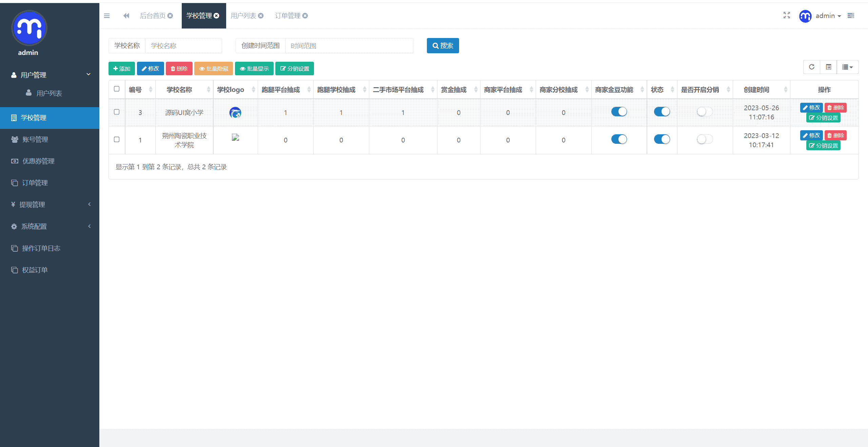Click the green 添加 button
Image resolution: width=868 pixels, height=447 pixels.
pyautogui.click(x=121, y=69)
